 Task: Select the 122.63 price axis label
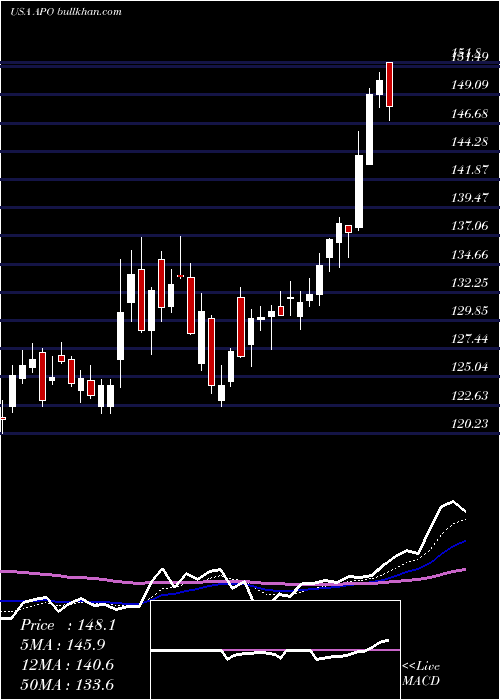coord(470,396)
